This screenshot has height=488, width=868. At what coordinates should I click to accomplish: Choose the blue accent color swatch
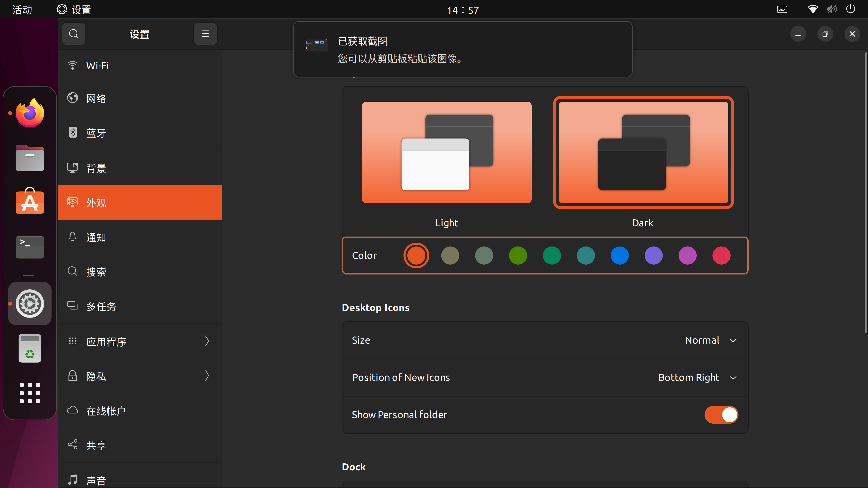(x=619, y=255)
